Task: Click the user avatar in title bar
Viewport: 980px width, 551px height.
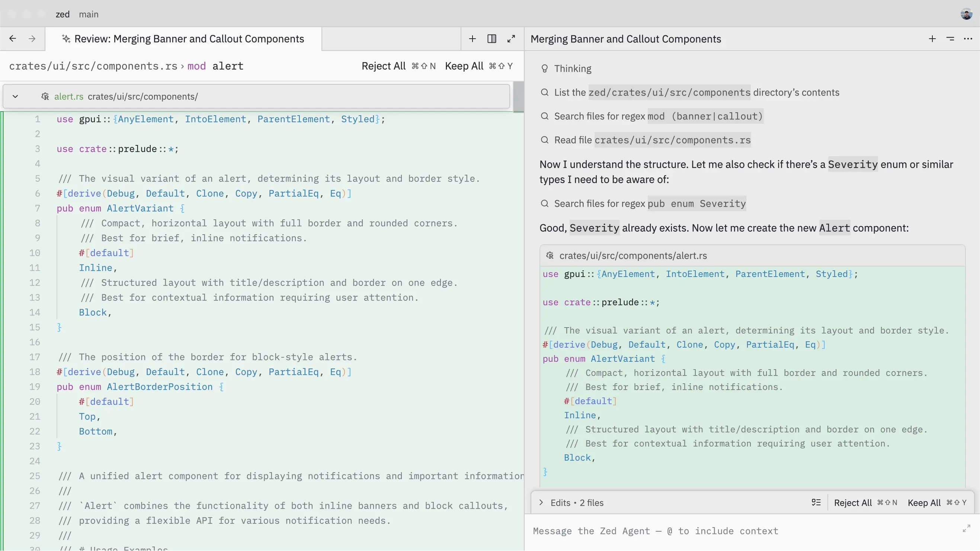Action: pyautogui.click(x=966, y=14)
